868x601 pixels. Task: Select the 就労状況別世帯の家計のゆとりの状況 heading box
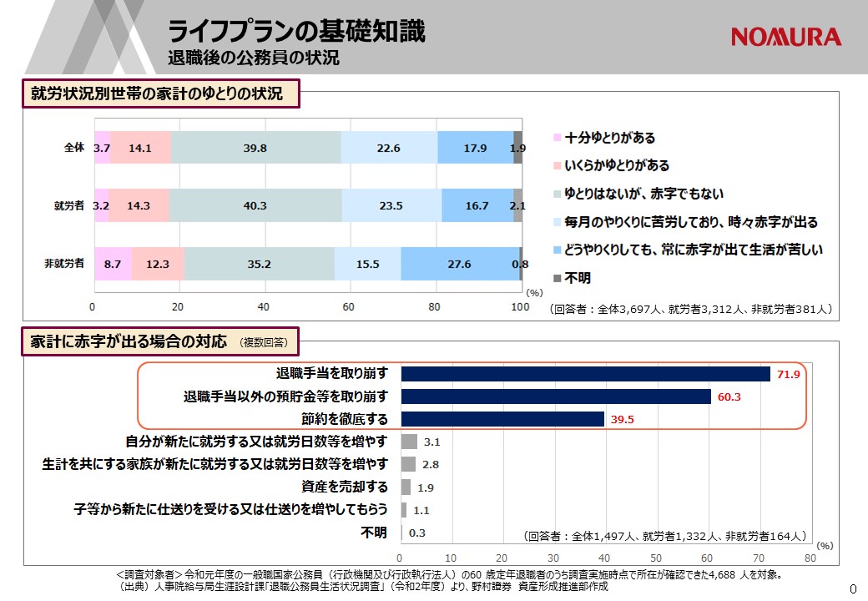pos(159,94)
